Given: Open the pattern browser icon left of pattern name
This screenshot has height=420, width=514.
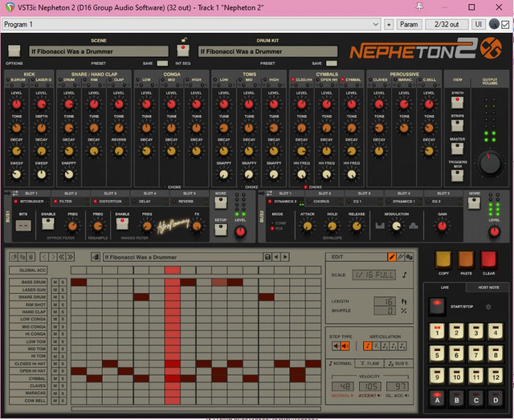Looking at the screenshot, I should pos(96,257).
